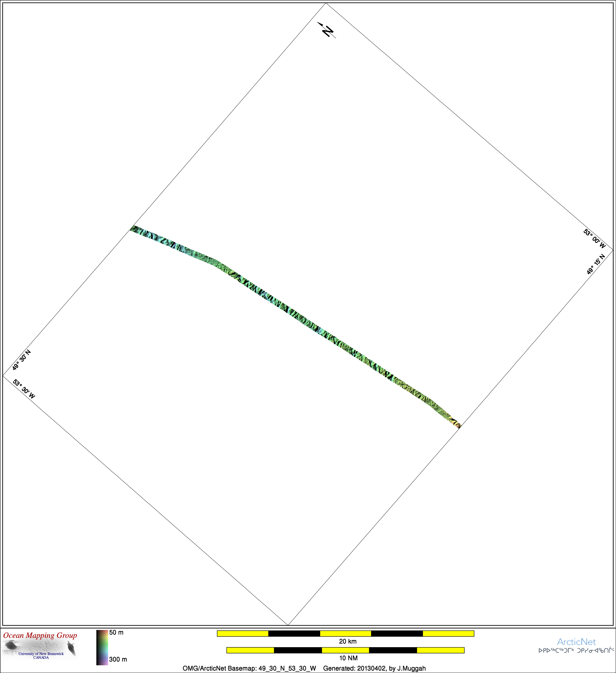Image resolution: width=616 pixels, height=673 pixels.
Task: Click the basemap name 49_30_N_53_30_W caption
Action: point(249,668)
